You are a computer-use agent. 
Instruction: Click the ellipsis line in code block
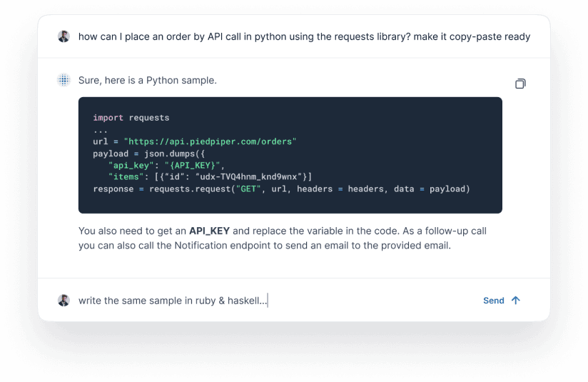[101, 129]
